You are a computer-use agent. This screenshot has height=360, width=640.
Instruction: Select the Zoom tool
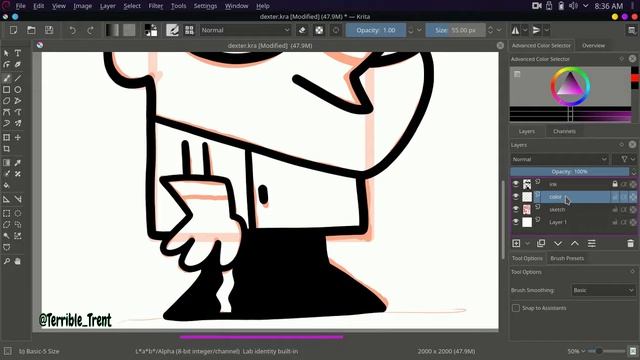point(7,261)
